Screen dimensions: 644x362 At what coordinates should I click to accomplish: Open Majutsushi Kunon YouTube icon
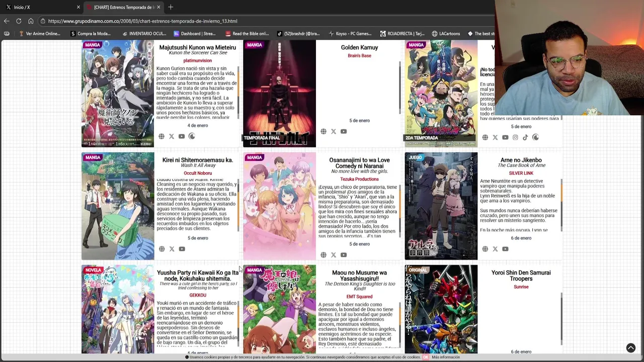click(182, 136)
